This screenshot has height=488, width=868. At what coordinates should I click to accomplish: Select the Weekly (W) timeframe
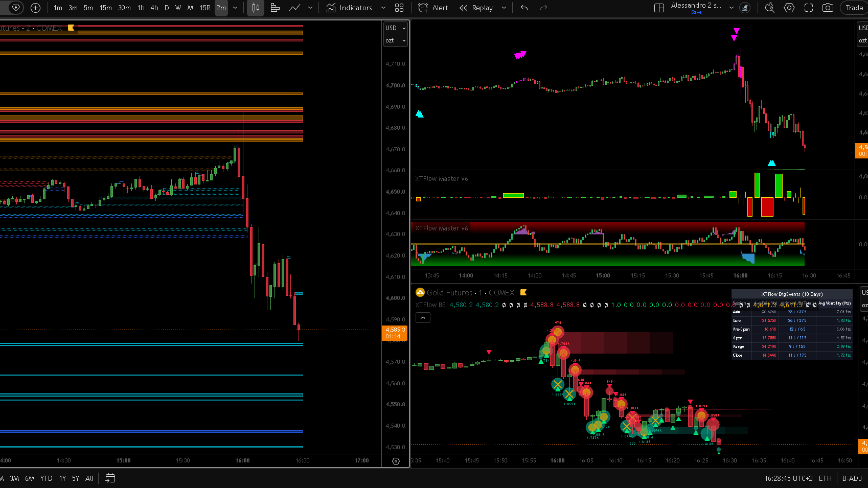(178, 8)
